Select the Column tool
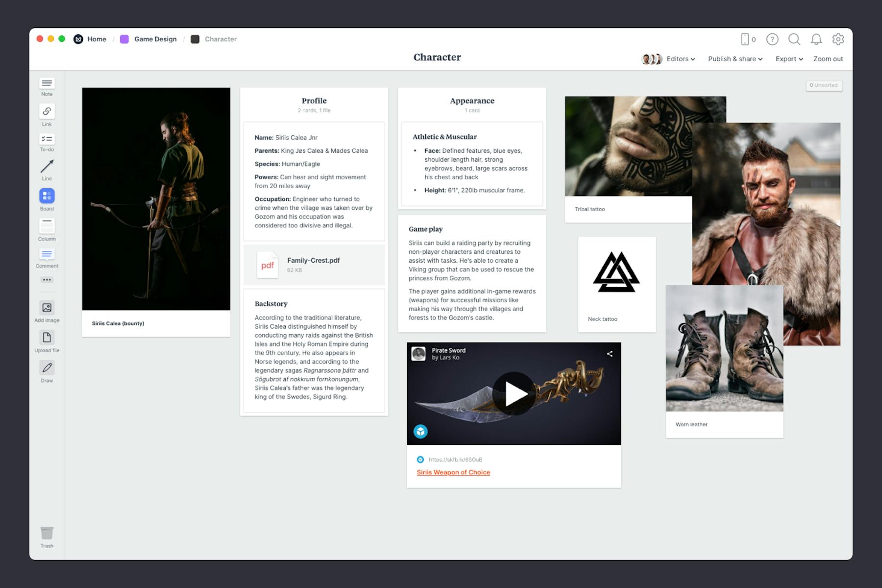This screenshot has width=882, height=588. tap(47, 226)
